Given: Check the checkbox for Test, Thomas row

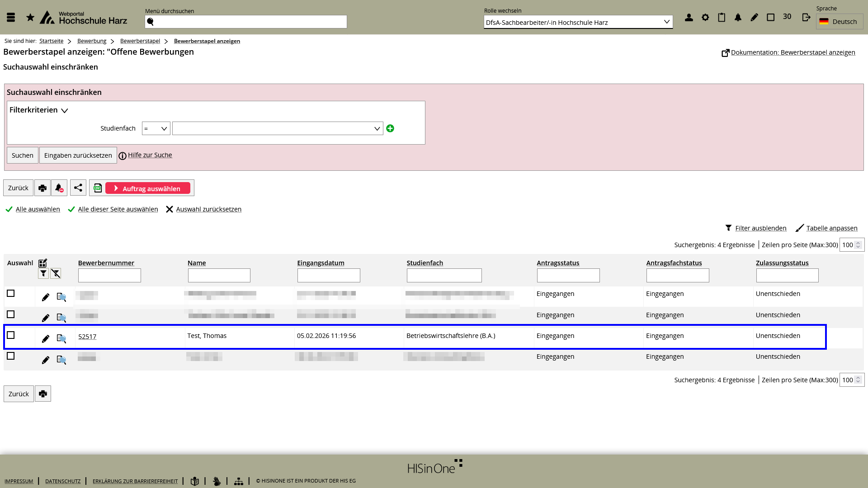Looking at the screenshot, I should click(11, 335).
